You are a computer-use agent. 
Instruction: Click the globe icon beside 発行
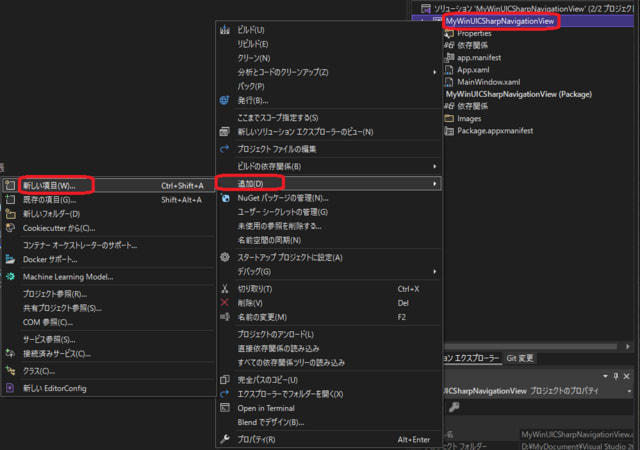(225, 100)
